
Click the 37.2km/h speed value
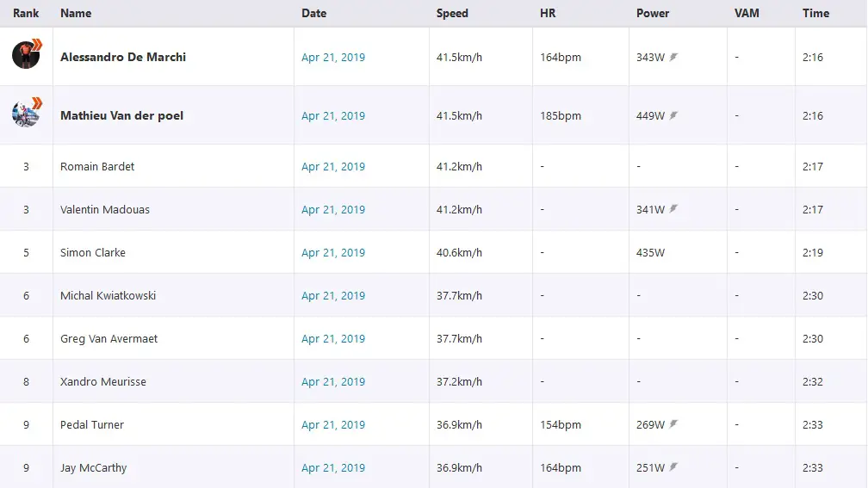click(459, 382)
